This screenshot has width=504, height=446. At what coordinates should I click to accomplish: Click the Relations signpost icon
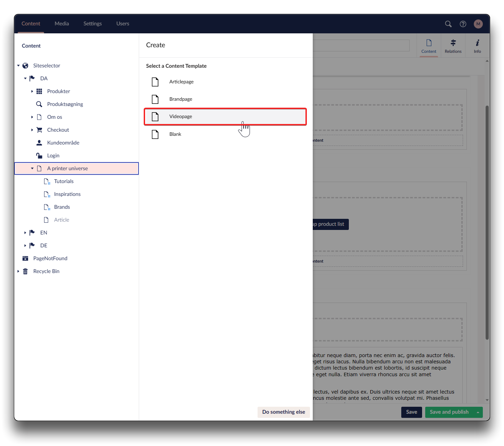pos(453,43)
